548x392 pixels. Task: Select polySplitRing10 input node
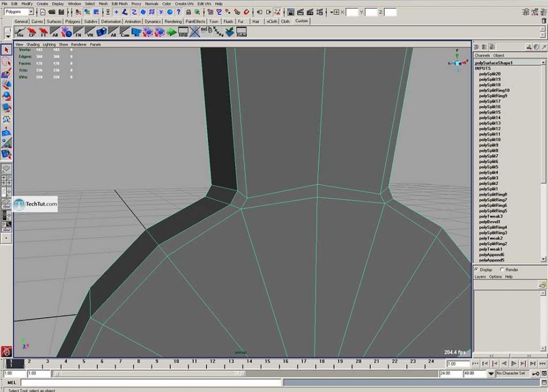[x=494, y=90]
